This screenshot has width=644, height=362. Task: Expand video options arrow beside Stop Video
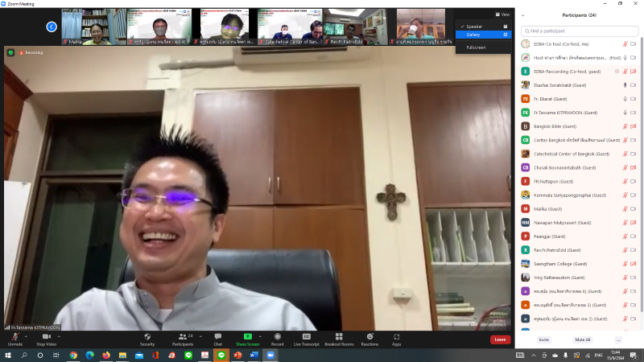[x=59, y=336]
